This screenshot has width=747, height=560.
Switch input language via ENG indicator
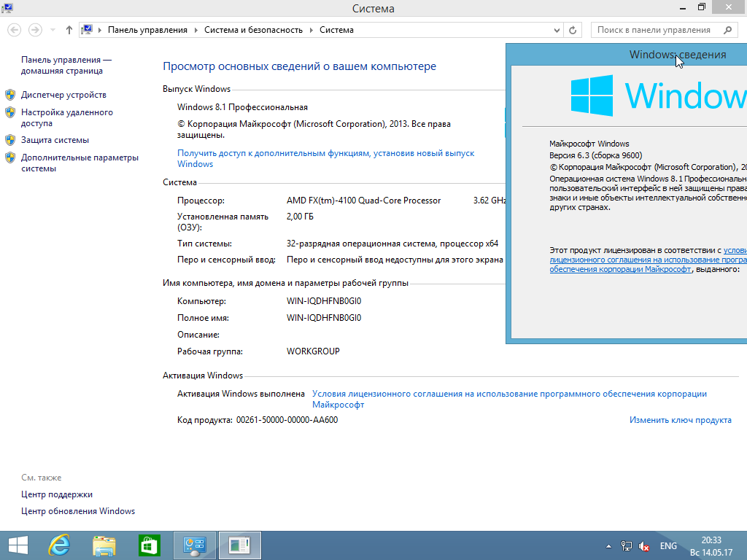(668, 546)
